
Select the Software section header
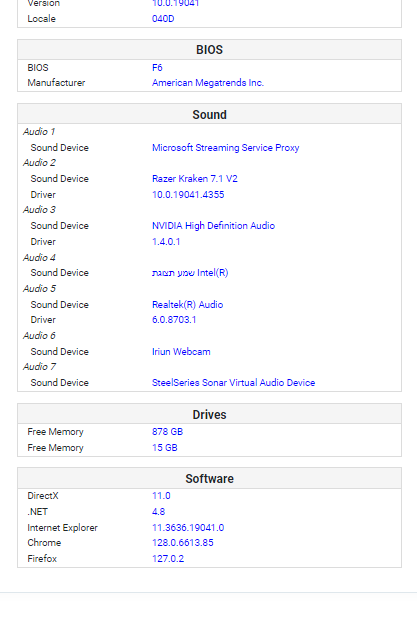(209, 478)
